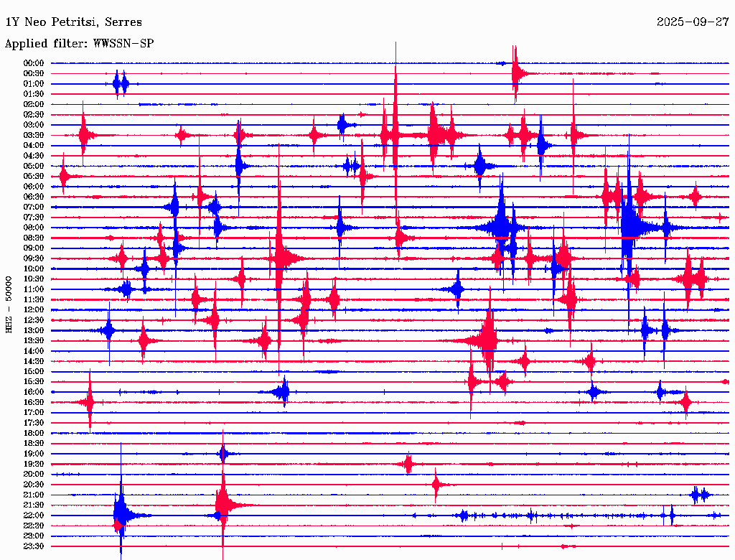Click the 03:00 time label
The image size is (735, 560).
point(34,125)
